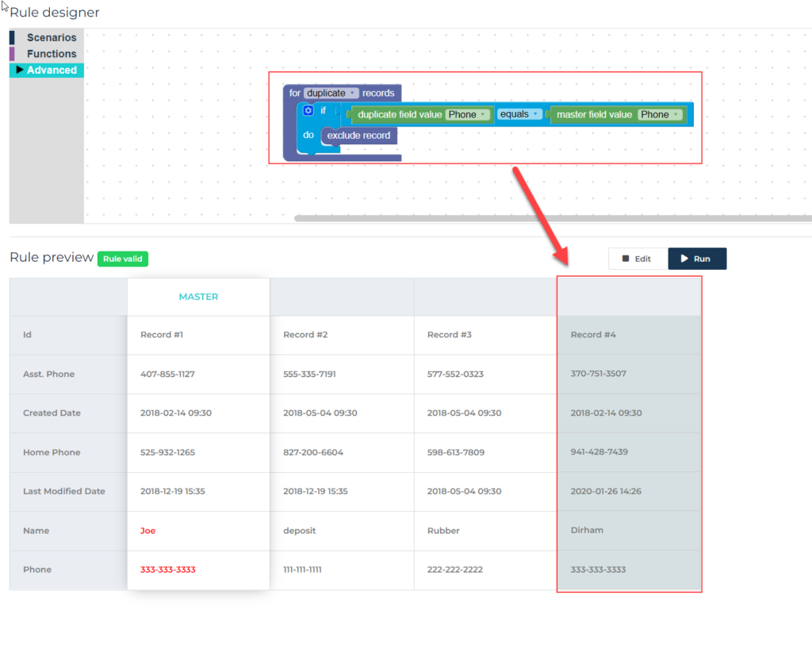Click the red Joe name cell
The height and width of the screenshot is (645, 812).
coord(148,531)
